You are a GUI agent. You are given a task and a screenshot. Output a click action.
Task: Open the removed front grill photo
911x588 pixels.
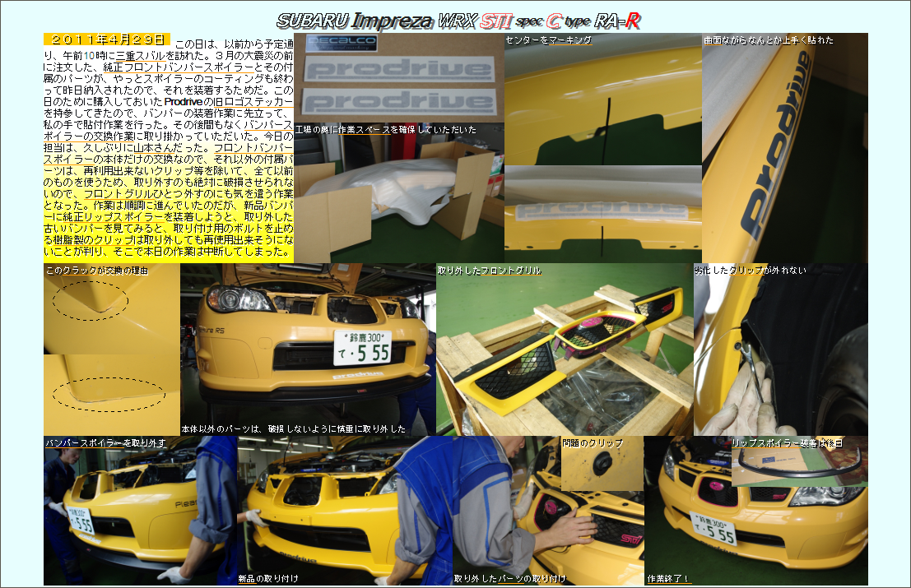[x=565, y=354]
